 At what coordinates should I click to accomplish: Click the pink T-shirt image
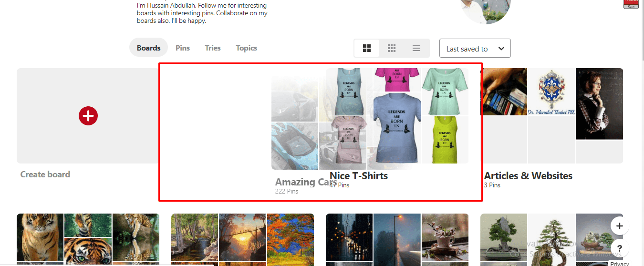pos(397,80)
